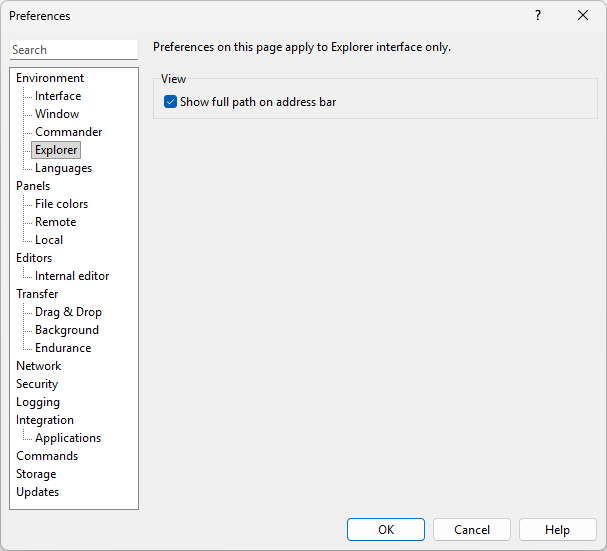The height and width of the screenshot is (551, 607).
Task: Select the Panels category
Action: click(33, 186)
